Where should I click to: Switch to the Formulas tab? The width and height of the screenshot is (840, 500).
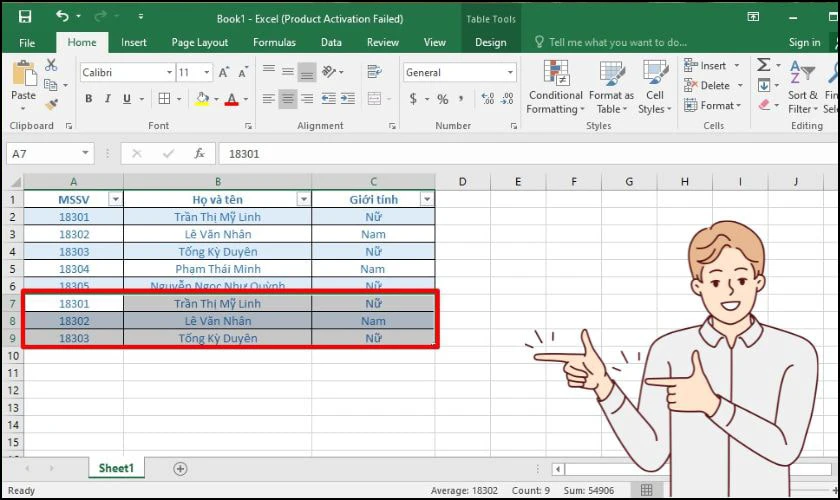coord(274,42)
